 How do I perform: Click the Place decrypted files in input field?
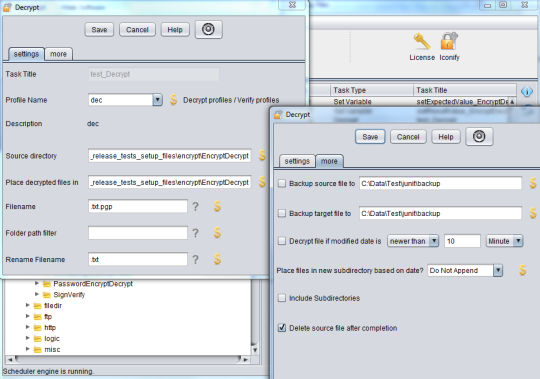pyautogui.click(x=169, y=182)
